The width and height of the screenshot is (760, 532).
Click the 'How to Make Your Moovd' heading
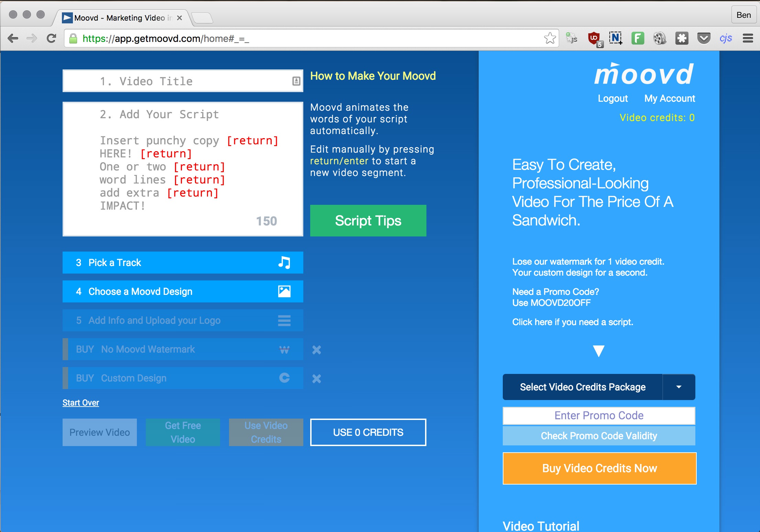tap(373, 76)
